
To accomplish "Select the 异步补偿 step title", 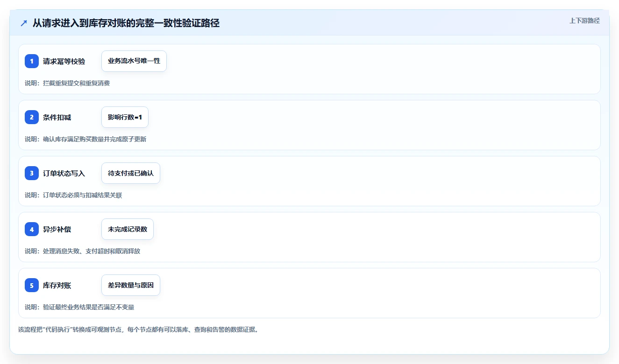I will click(x=57, y=229).
